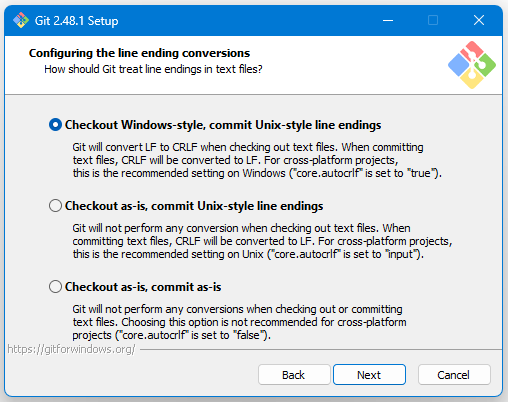Minimize the Git Setup window
Viewport: 508px width, 402px height.
[x=388, y=20]
